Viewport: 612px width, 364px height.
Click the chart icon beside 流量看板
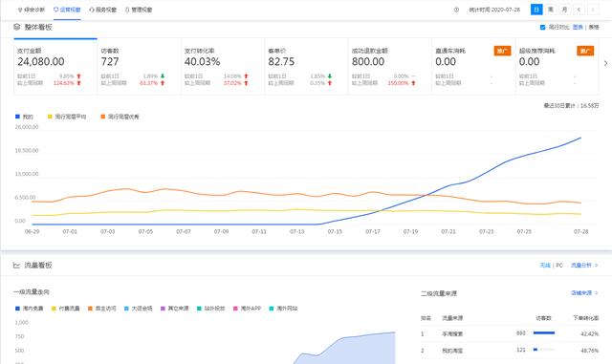[16, 266]
